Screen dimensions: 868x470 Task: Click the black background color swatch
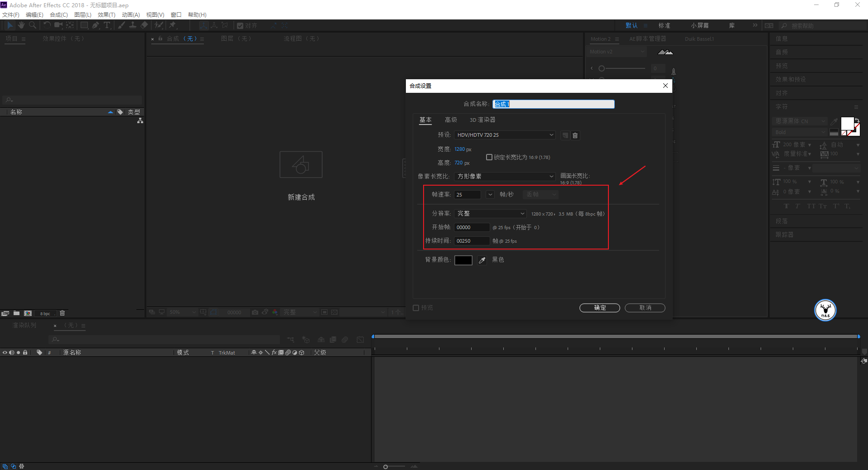click(463, 260)
